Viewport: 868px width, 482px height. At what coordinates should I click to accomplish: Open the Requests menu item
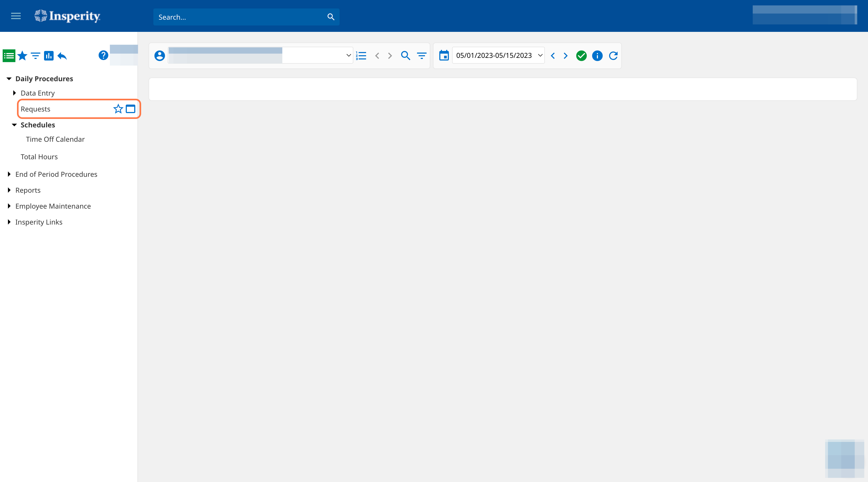[x=35, y=109]
